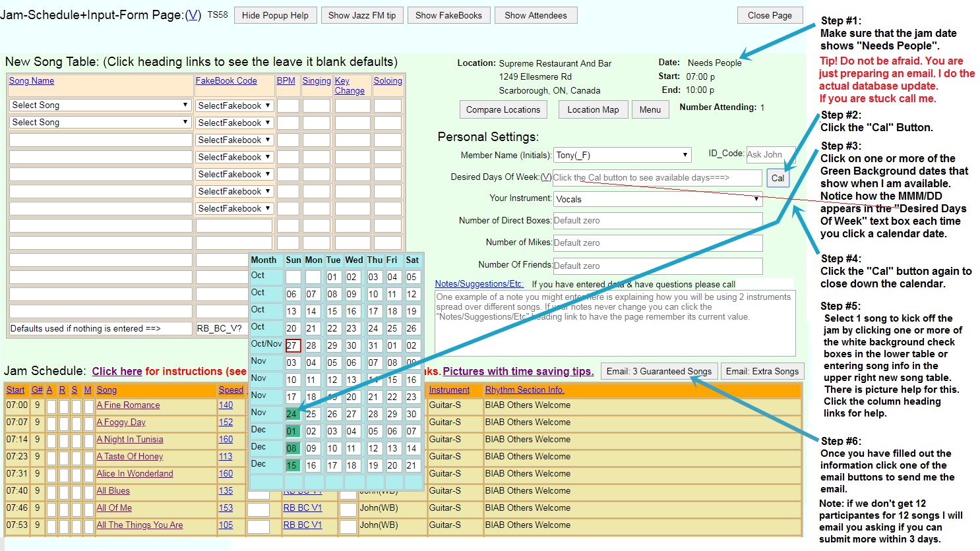Click the Rhythm Section Info. header link

(x=524, y=390)
